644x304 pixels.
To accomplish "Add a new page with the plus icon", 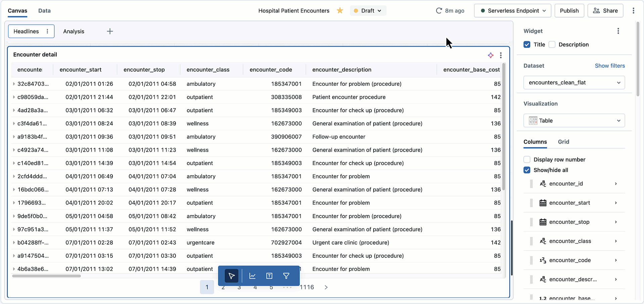I will [x=110, y=31].
